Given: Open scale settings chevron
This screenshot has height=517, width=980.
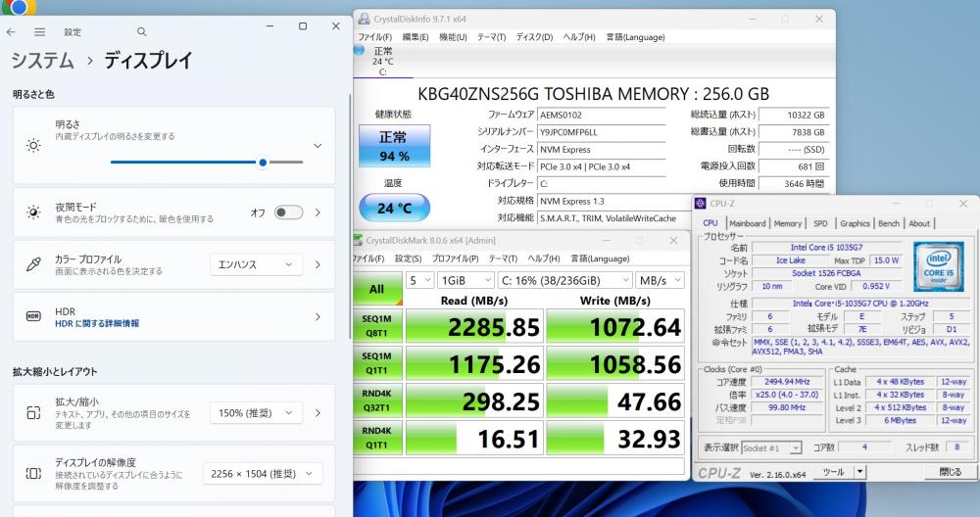Looking at the screenshot, I should [318, 413].
